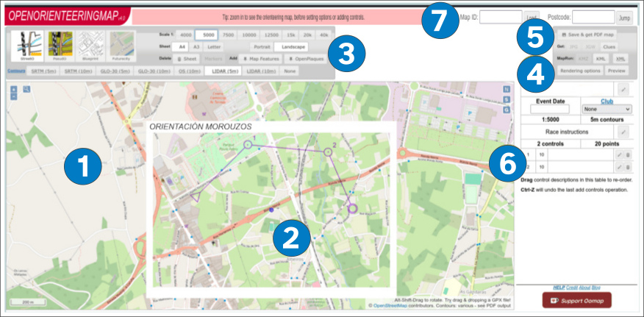Click the Support Oomap button
644x317 pixels.
pyautogui.click(x=576, y=301)
